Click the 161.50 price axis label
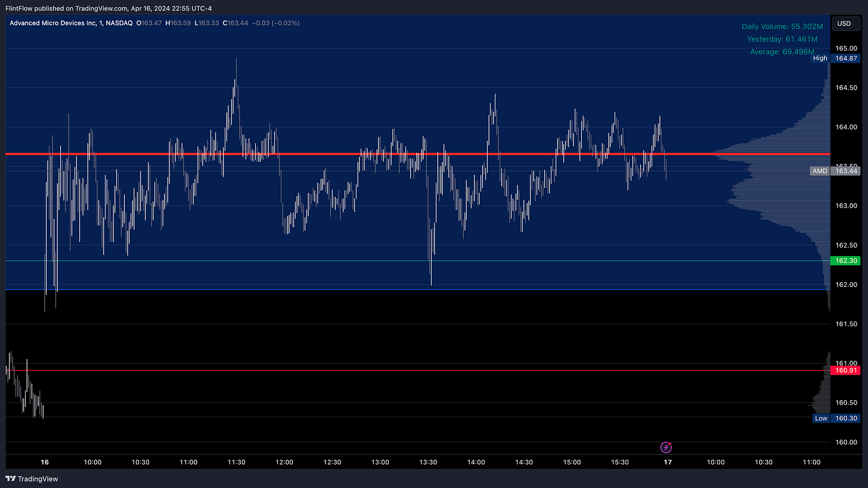 846,324
